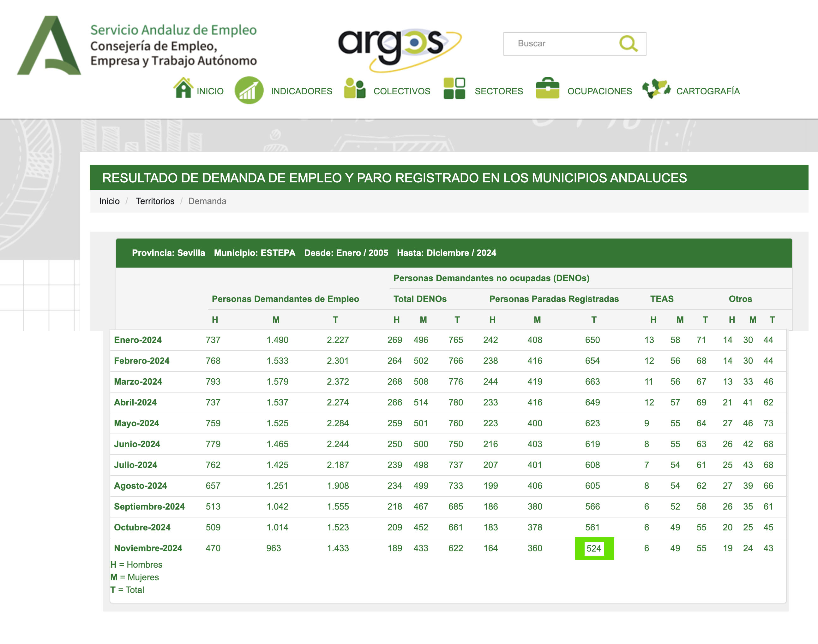Select the highlighted 524 cell

pyautogui.click(x=594, y=548)
